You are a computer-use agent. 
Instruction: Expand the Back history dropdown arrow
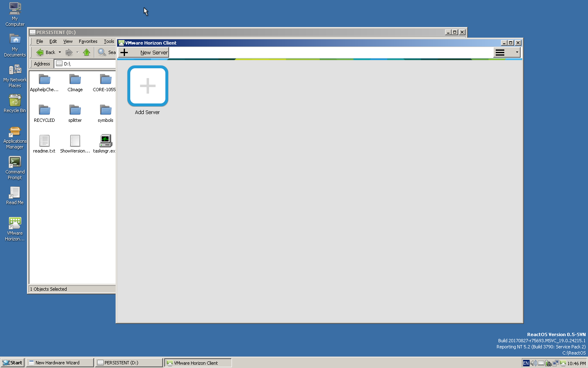(60, 52)
